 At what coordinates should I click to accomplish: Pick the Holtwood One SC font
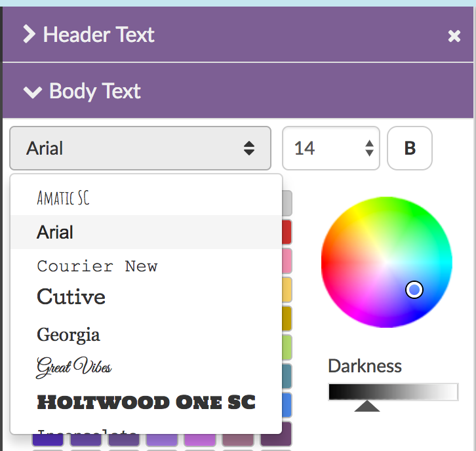click(146, 402)
